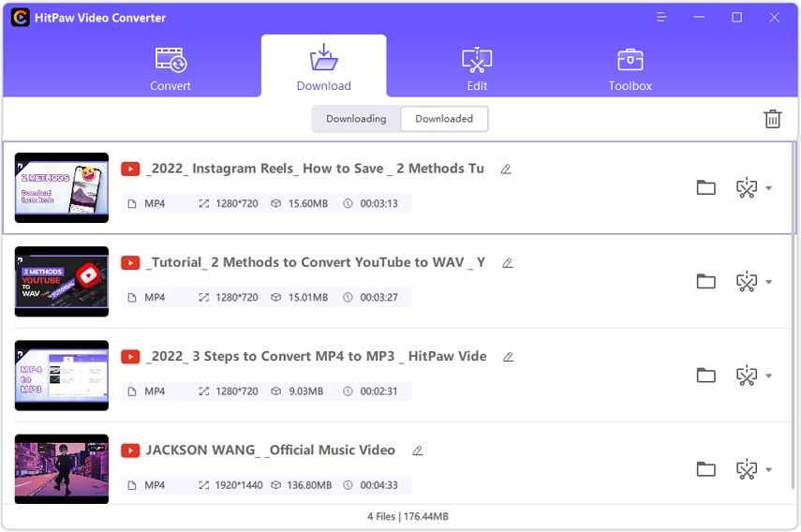Click the 9.03MB file size value
The width and height of the screenshot is (801, 532).
(305, 392)
